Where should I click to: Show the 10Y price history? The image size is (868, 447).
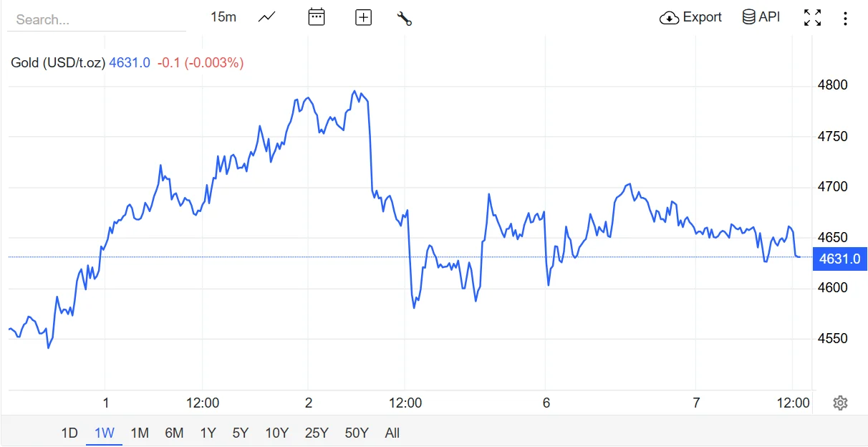pyautogui.click(x=276, y=433)
